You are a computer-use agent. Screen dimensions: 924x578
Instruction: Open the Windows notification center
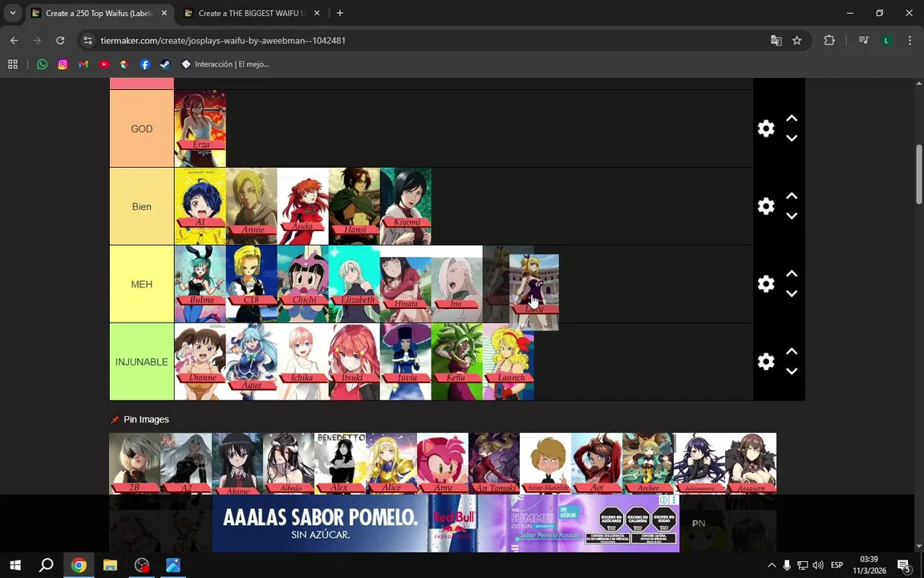904,566
